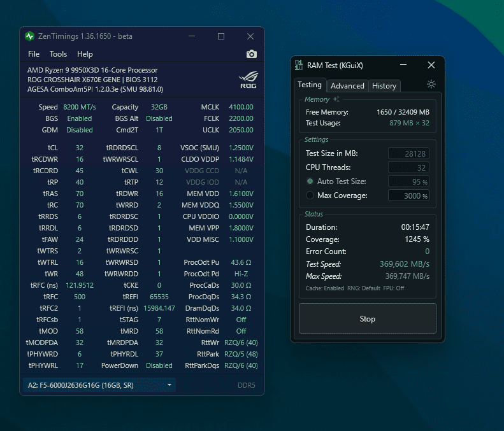Click the MEM VPP value 1.8000V
This screenshot has height=431, width=504.
(241, 228)
